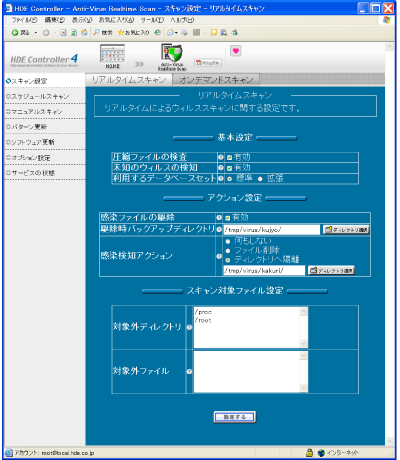
Task: Open the マニュアル (Manual) button
Action: point(208,63)
